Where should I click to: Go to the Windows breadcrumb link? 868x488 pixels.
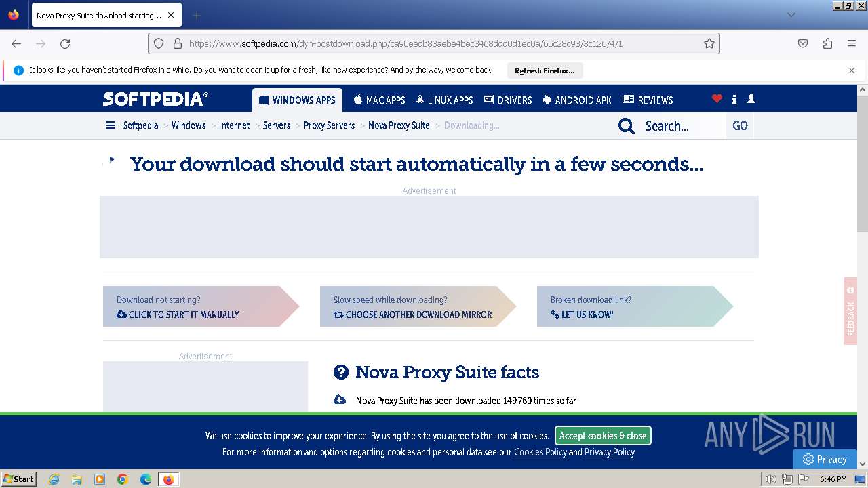click(189, 125)
